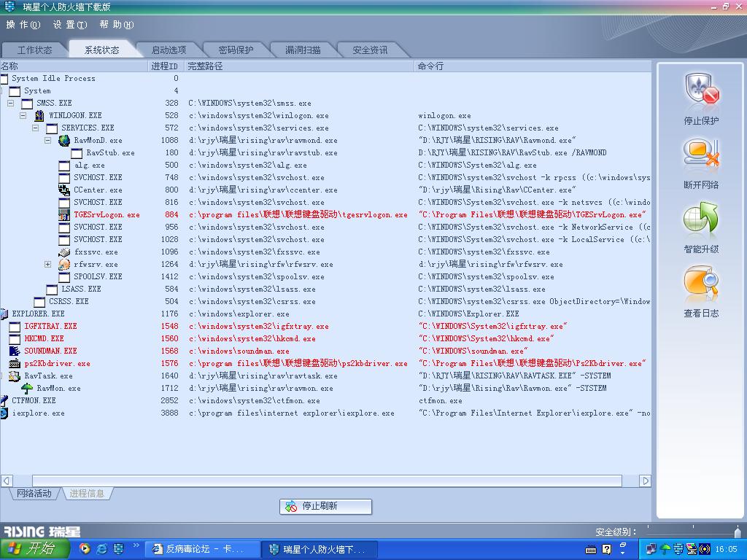Switch to the 安全资讯 tab

point(370,50)
